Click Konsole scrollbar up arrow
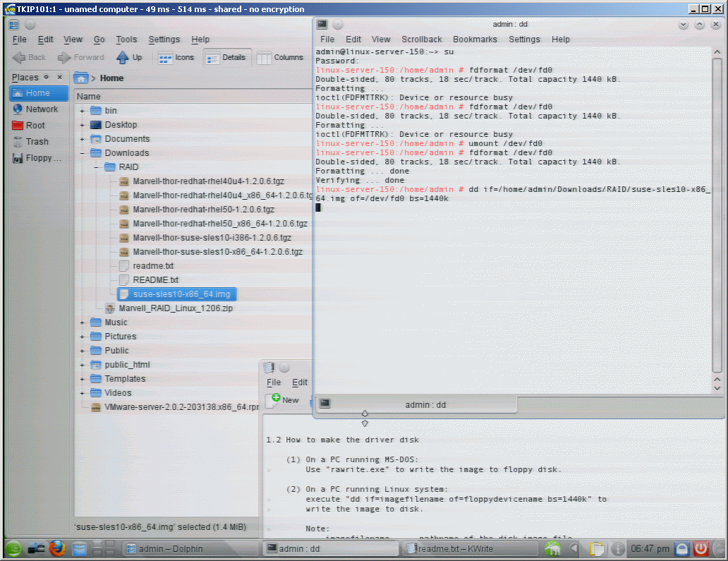The height and width of the screenshot is (561, 728). tap(717, 52)
